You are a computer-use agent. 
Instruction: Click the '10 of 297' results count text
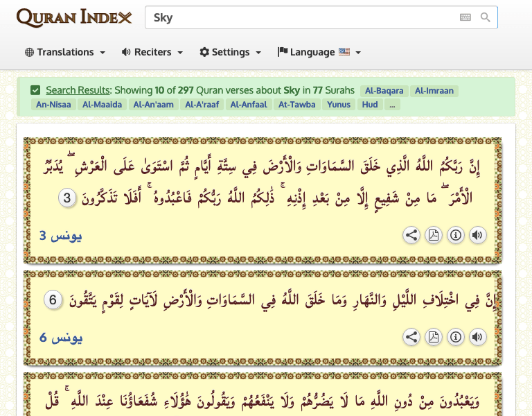[x=174, y=90]
